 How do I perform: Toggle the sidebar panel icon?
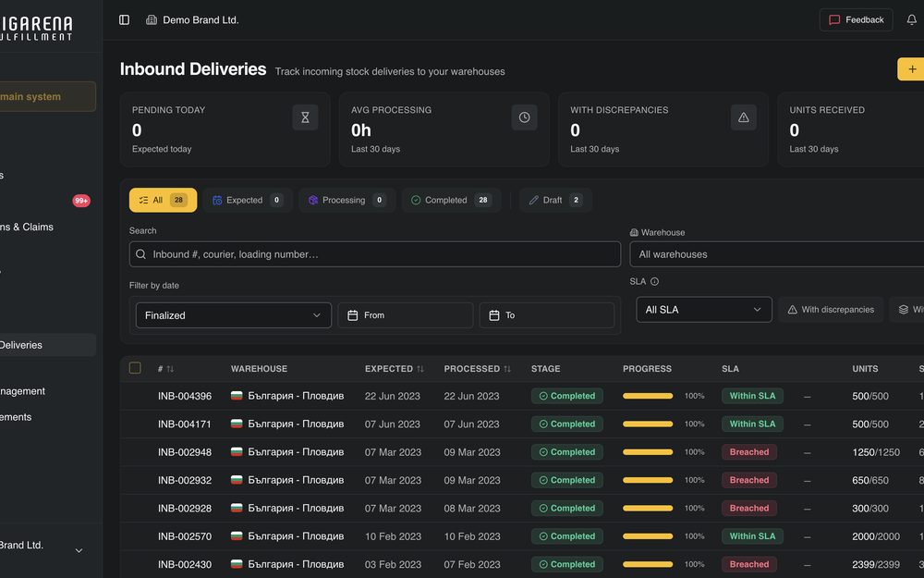coord(124,19)
